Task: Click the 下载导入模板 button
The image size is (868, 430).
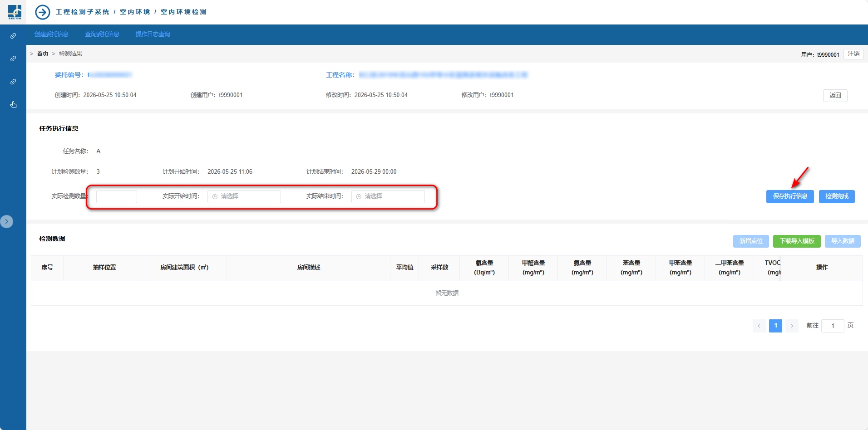Action: pyautogui.click(x=797, y=241)
